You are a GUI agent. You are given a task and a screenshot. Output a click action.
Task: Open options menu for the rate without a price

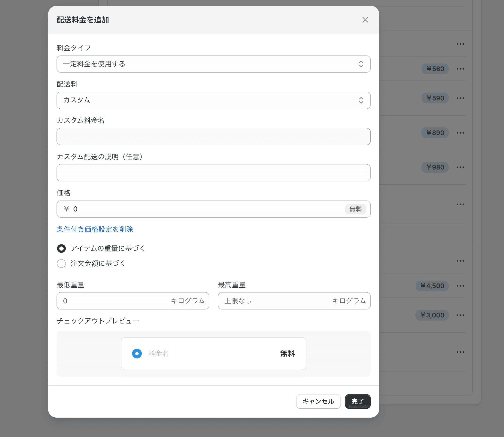[460, 204]
